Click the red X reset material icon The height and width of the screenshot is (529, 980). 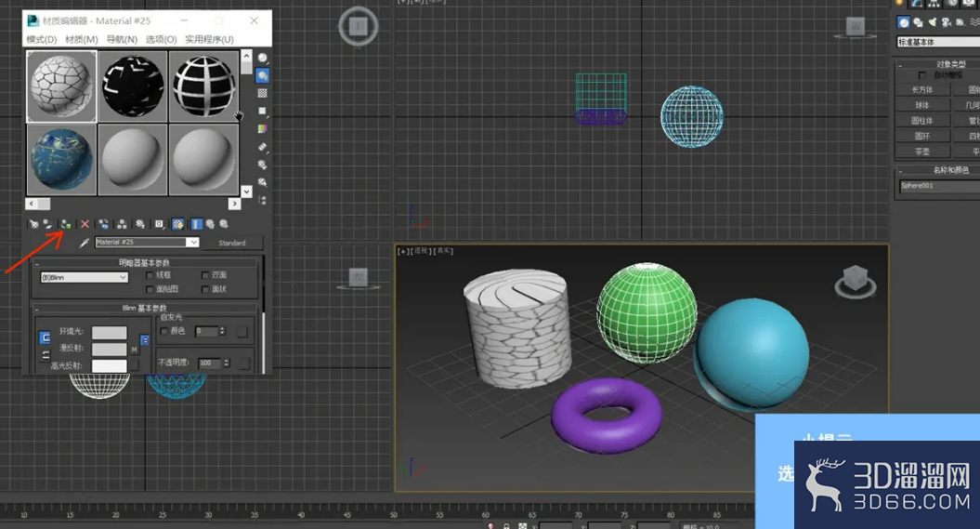coord(85,224)
